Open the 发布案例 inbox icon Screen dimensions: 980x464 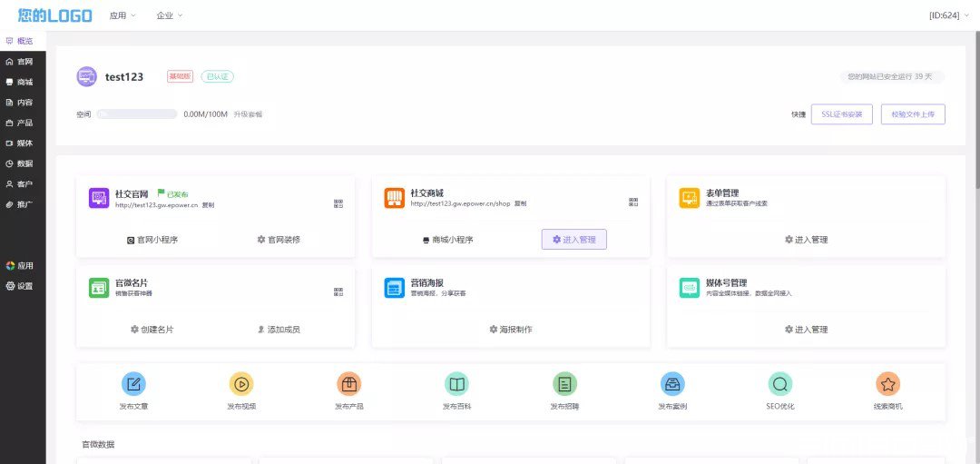pyautogui.click(x=672, y=384)
